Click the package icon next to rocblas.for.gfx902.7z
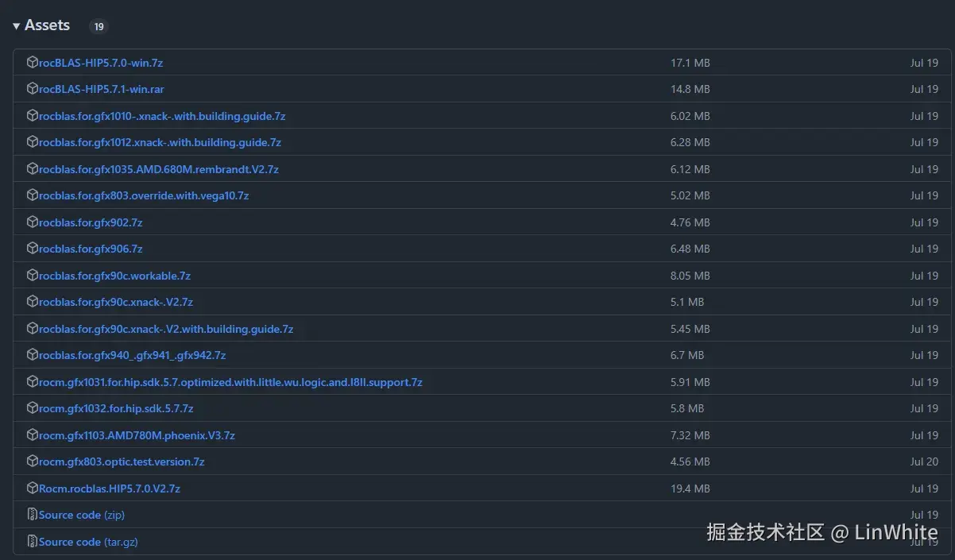 pos(32,222)
